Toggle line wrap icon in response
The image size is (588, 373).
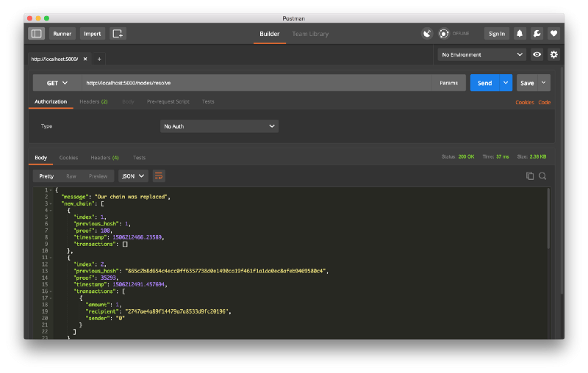point(159,175)
